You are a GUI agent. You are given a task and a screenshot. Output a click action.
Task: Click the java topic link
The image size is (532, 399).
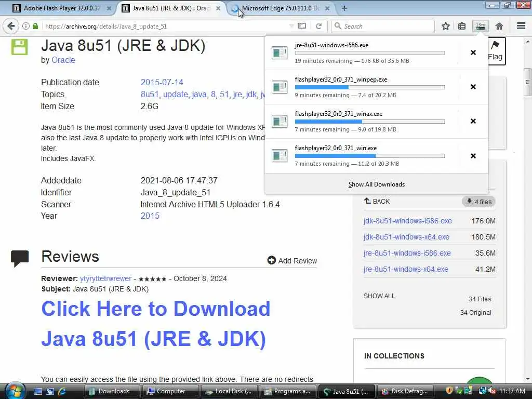[199, 95]
